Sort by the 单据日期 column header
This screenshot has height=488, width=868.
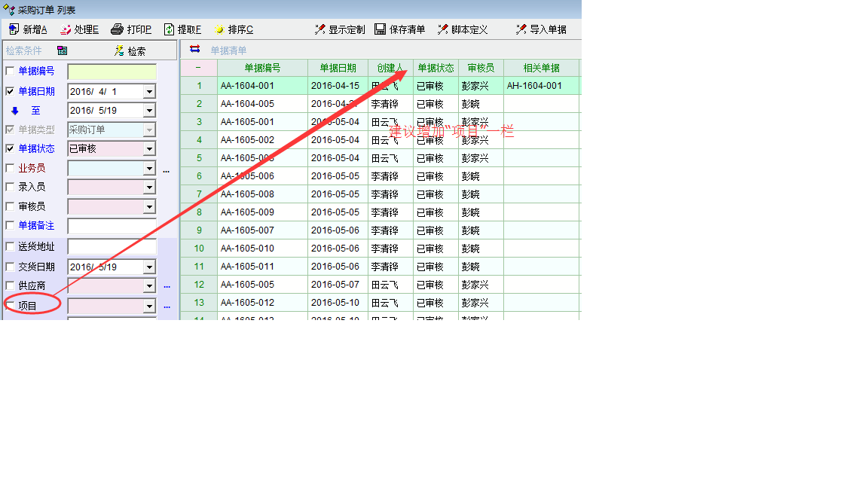click(338, 68)
